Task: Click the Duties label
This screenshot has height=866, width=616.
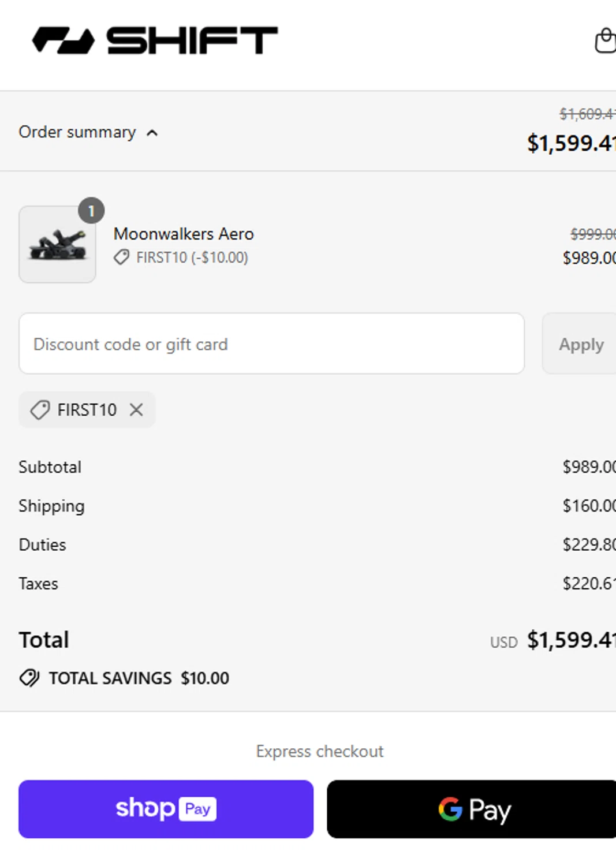Action: coord(42,545)
